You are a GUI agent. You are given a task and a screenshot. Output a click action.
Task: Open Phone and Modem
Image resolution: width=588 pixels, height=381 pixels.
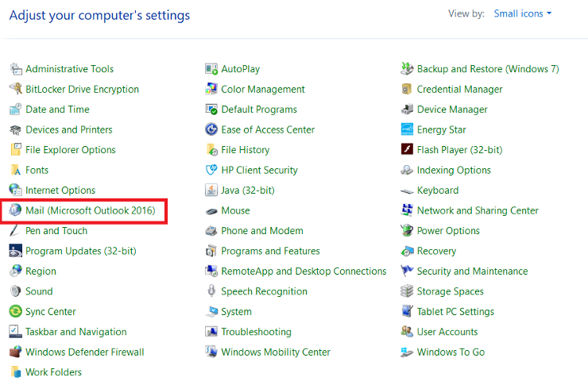coord(261,231)
